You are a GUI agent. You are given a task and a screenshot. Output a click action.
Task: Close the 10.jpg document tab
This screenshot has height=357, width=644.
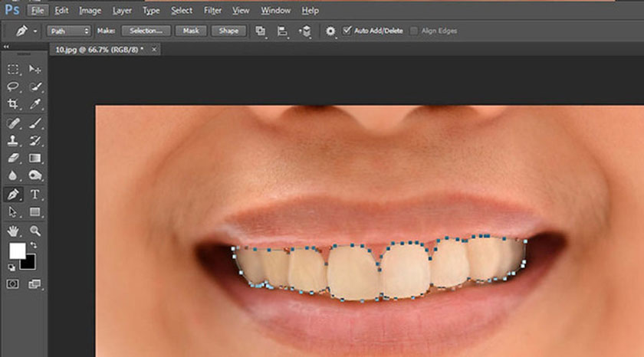tap(154, 50)
